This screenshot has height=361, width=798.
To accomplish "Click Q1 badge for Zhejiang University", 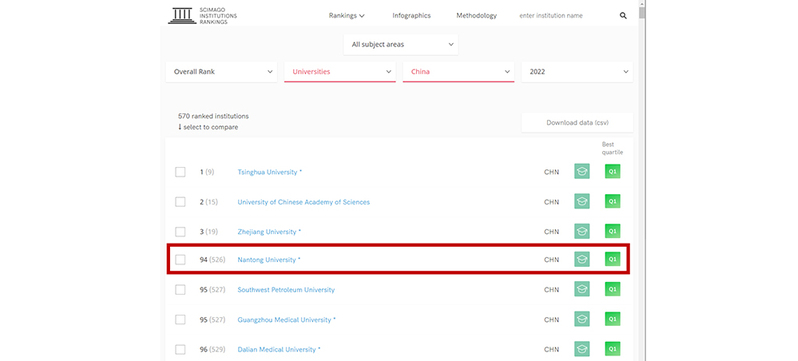I will tap(613, 231).
